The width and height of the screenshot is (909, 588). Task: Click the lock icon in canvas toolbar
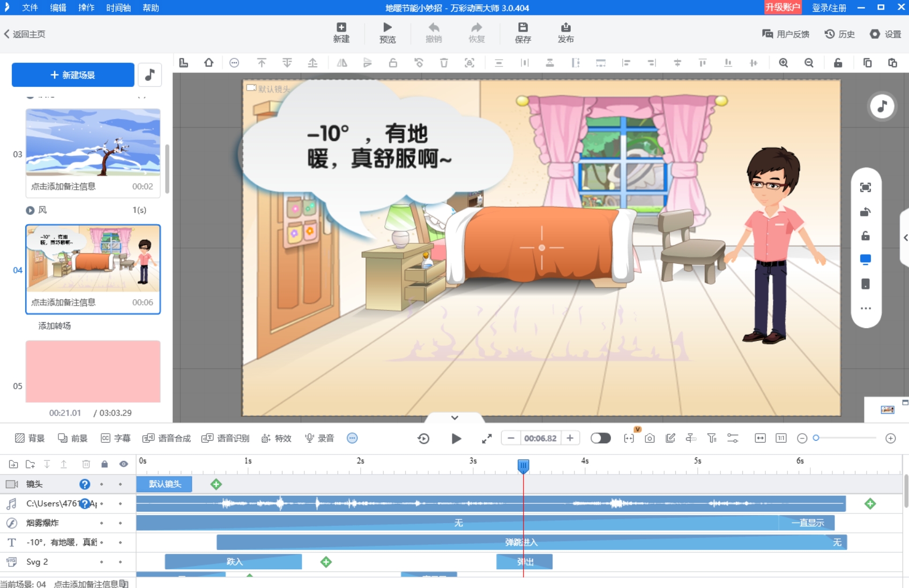[x=838, y=63]
